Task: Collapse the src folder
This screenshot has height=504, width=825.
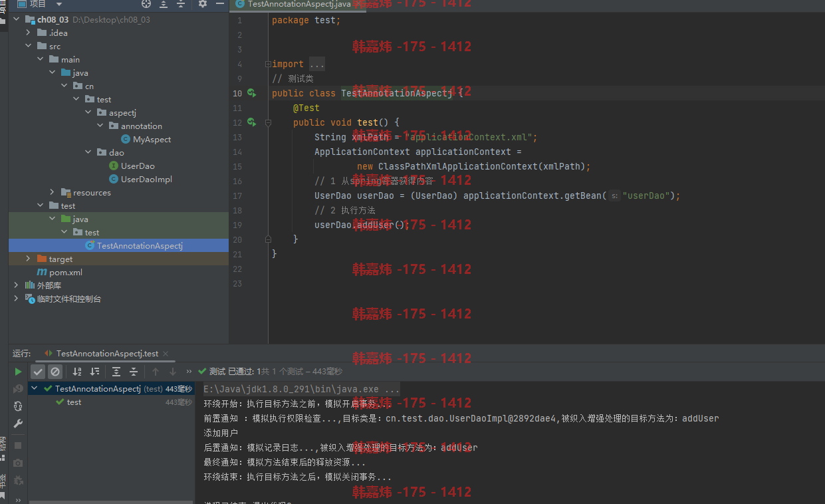Action: (29, 46)
